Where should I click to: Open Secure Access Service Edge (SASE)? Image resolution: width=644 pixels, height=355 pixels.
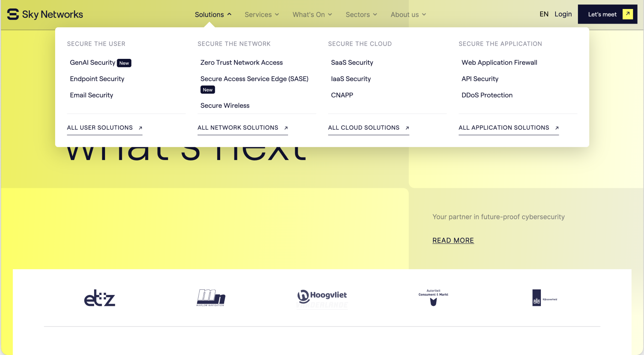point(254,79)
